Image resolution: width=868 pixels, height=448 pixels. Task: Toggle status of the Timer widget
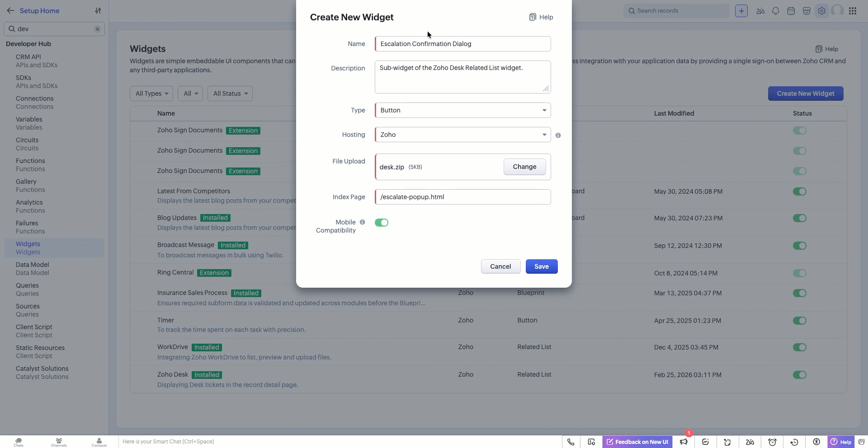click(799, 321)
